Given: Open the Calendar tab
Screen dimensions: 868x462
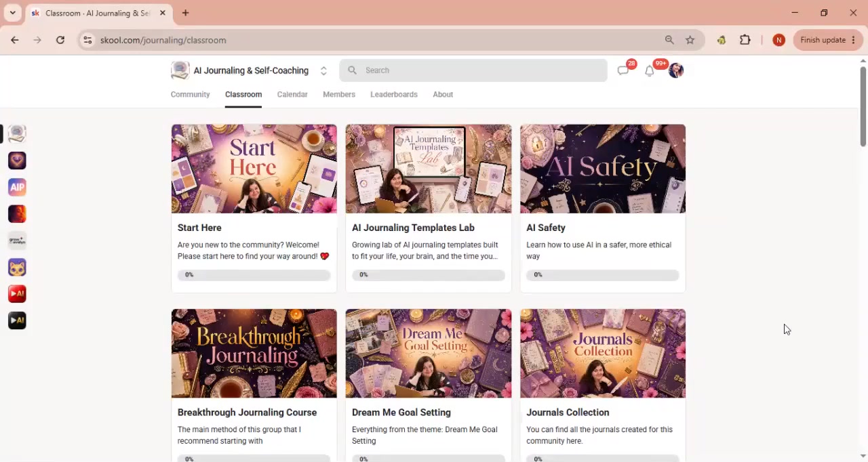Looking at the screenshot, I should coord(292,94).
